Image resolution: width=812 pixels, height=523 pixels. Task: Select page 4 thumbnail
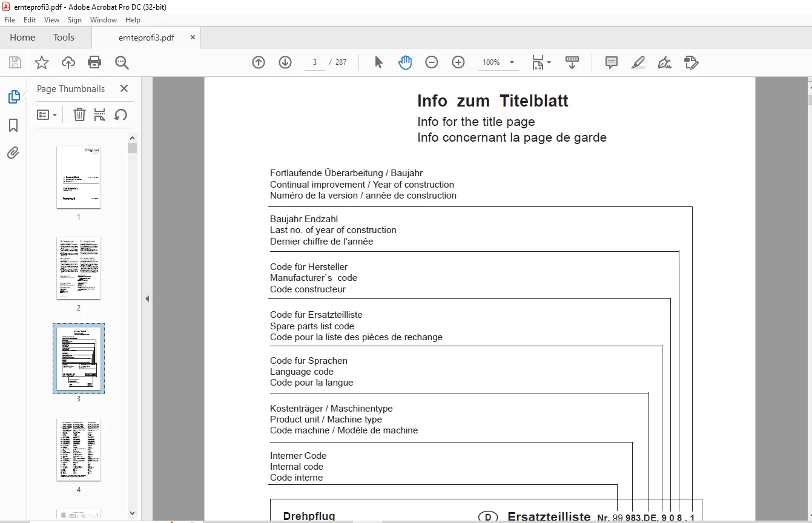(x=79, y=450)
